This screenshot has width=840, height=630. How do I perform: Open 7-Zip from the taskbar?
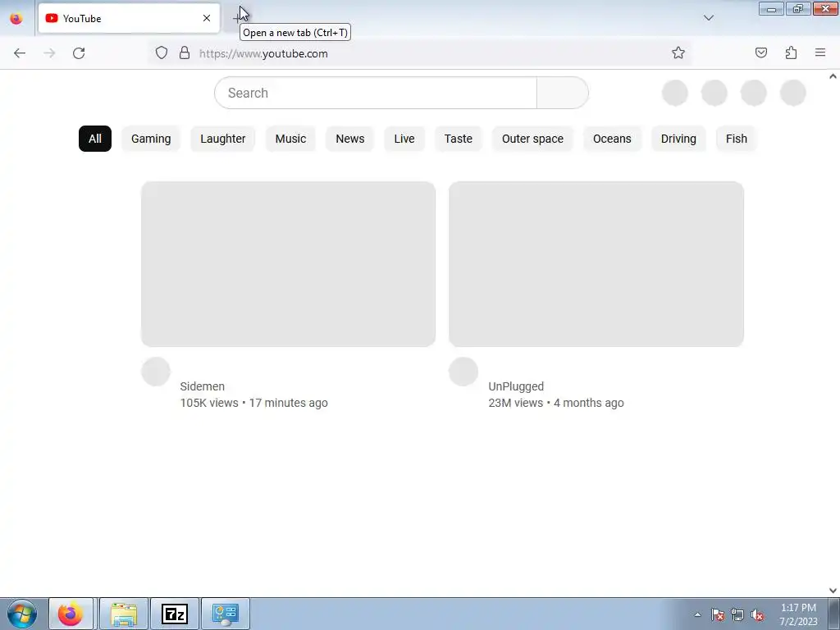[175, 614]
